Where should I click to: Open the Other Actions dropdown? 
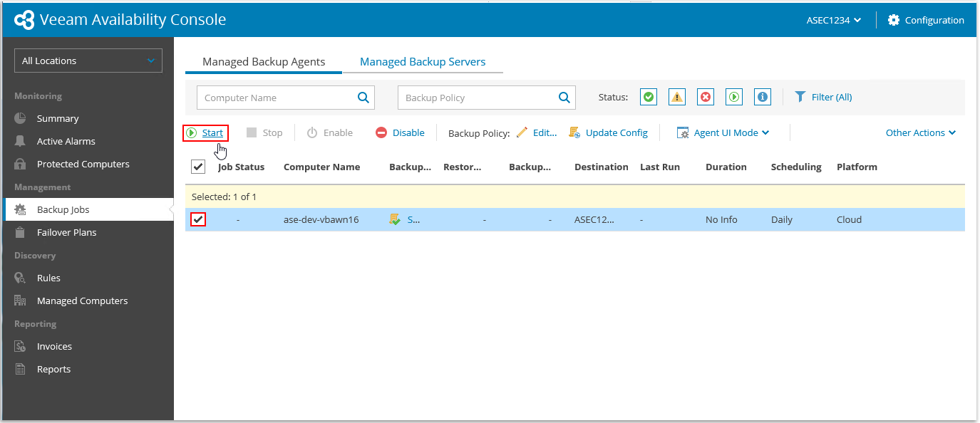[x=920, y=132]
